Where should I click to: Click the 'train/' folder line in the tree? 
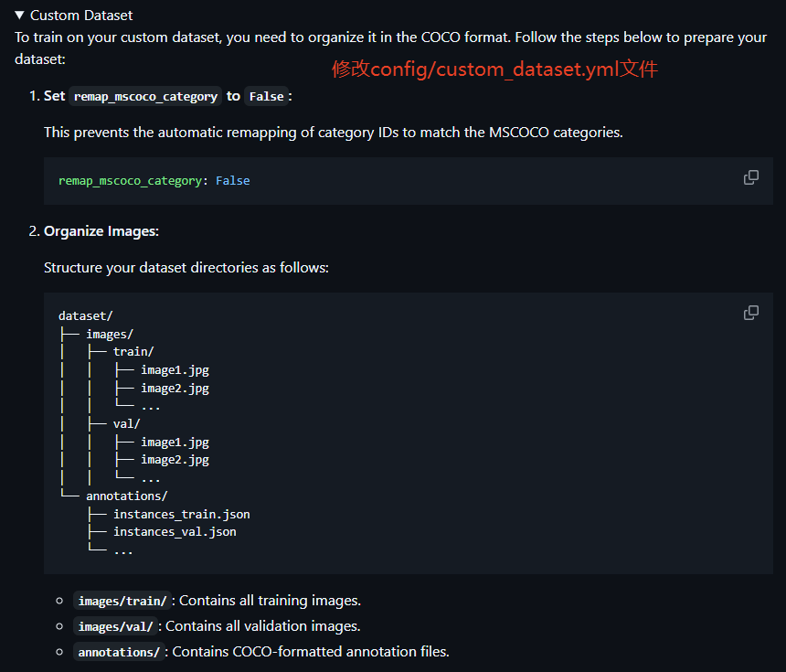133,352
